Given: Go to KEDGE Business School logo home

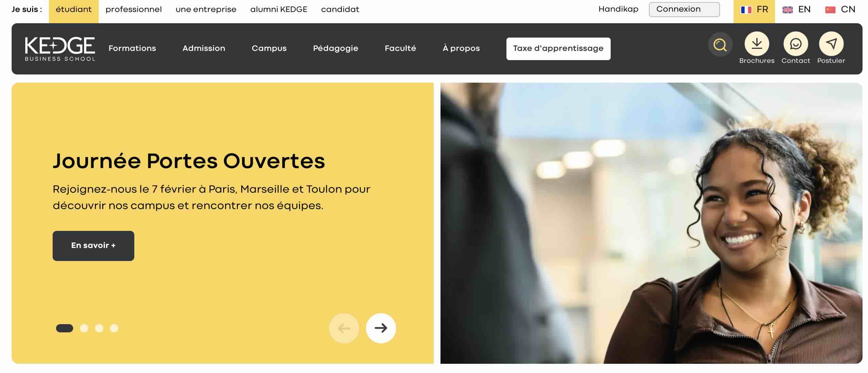Looking at the screenshot, I should 60,49.
